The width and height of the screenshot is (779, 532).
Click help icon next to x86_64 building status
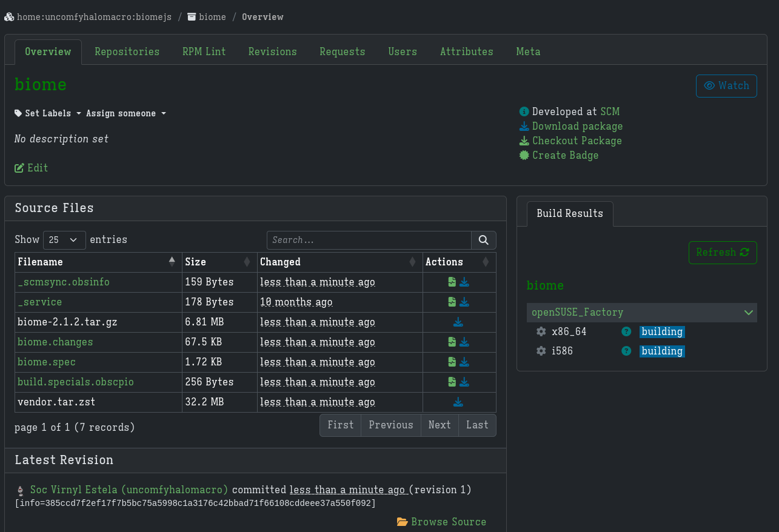[x=626, y=331]
